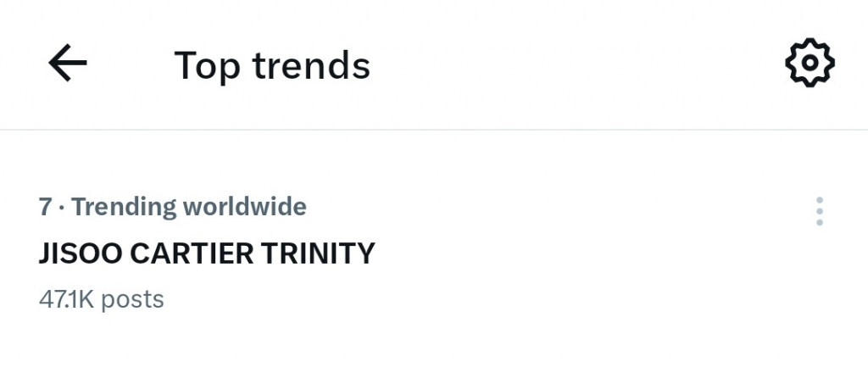Click the word 'Top' in the header title

click(x=208, y=65)
